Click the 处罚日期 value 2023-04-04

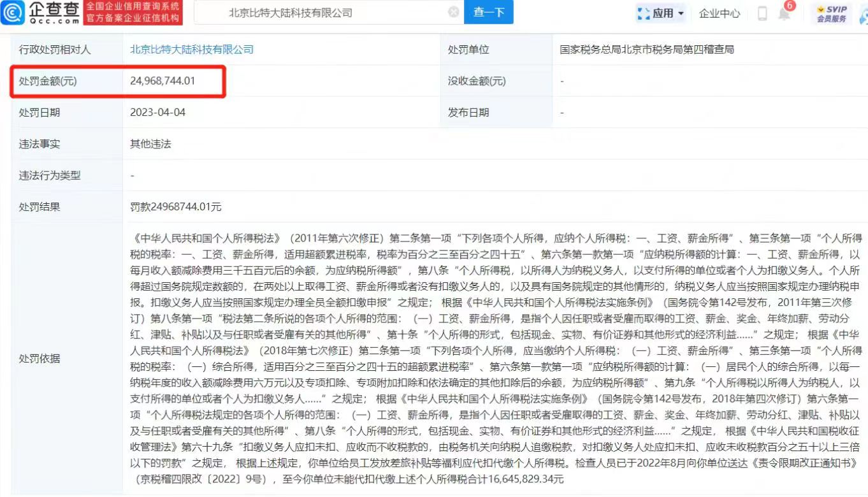[157, 112]
